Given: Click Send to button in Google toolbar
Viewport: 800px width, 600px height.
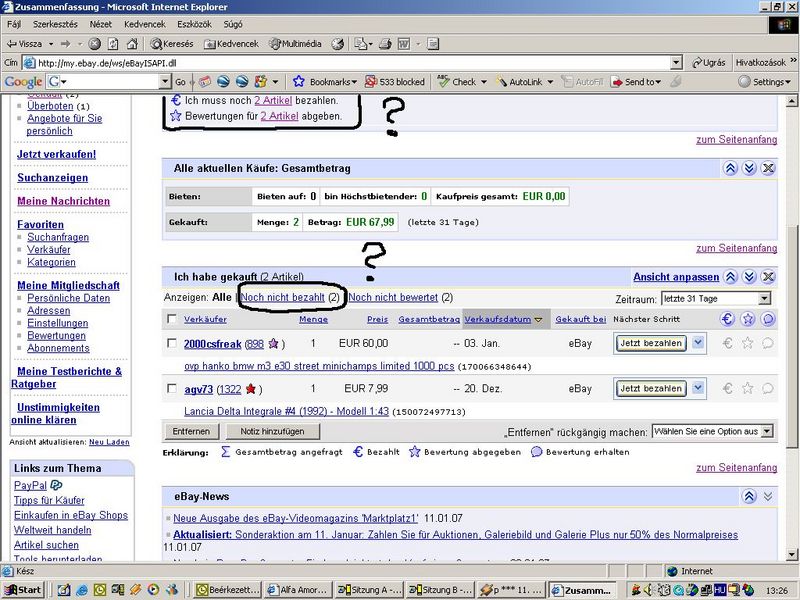Looking at the screenshot, I should (636, 82).
